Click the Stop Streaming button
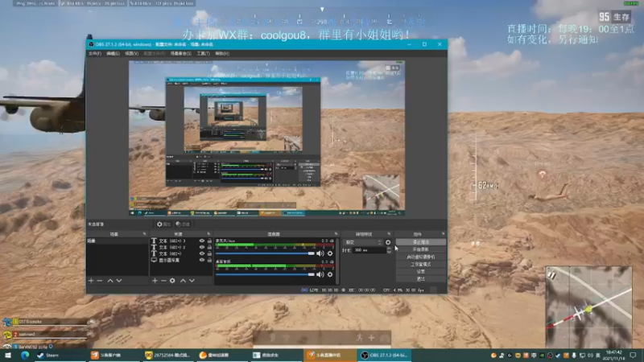 (420, 242)
